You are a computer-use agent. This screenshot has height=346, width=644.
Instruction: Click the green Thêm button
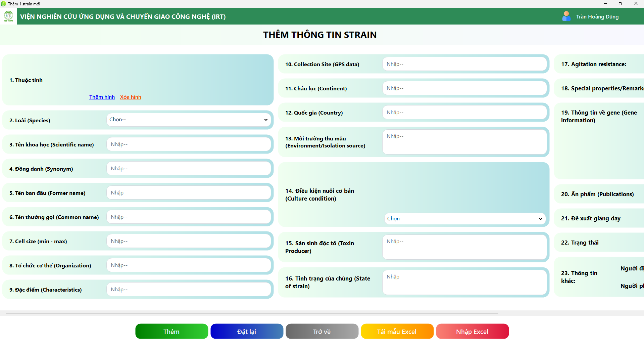click(171, 332)
